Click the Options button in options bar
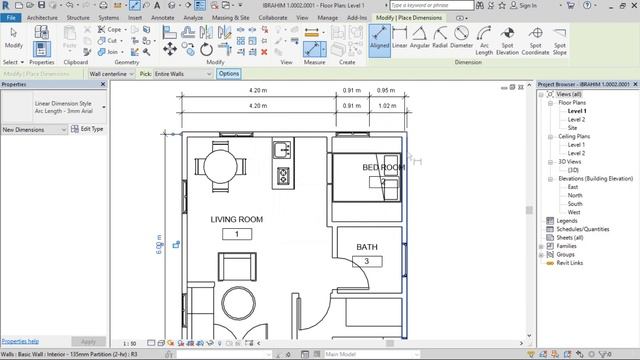 pos(229,74)
